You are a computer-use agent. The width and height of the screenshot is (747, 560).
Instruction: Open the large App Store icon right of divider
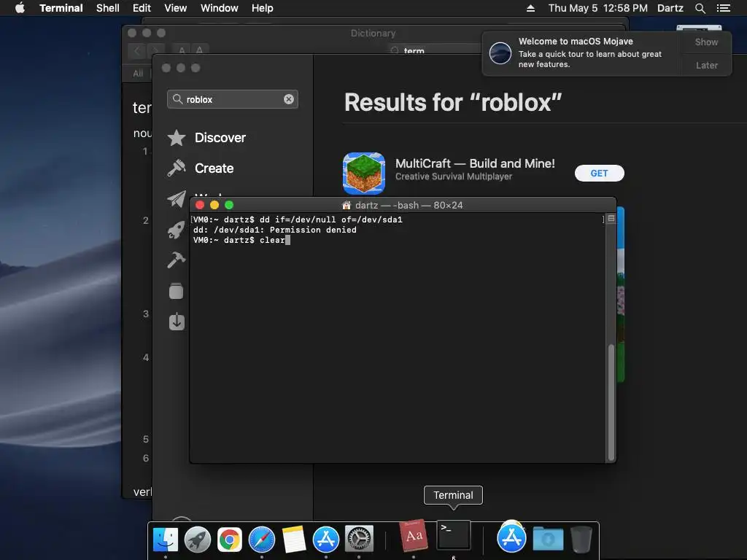[511, 537]
